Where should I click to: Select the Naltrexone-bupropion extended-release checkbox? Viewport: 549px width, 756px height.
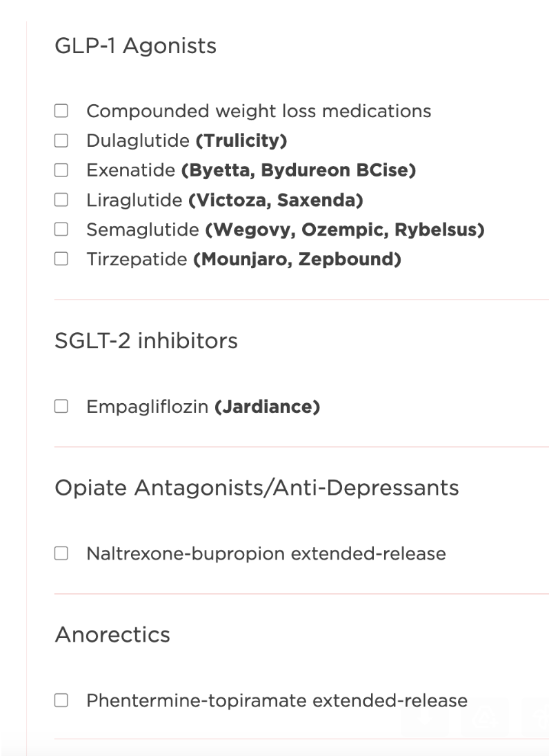(x=61, y=553)
